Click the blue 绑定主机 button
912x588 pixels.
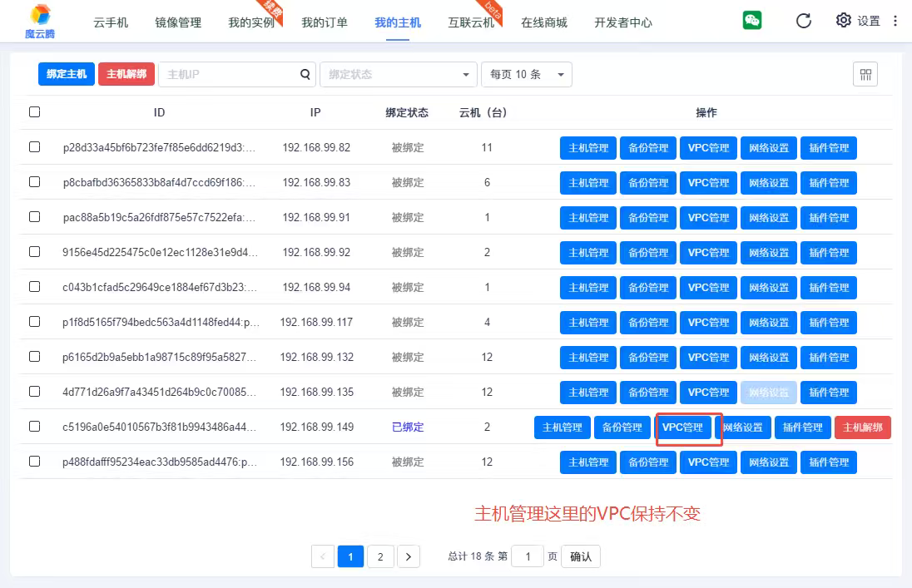(x=67, y=74)
